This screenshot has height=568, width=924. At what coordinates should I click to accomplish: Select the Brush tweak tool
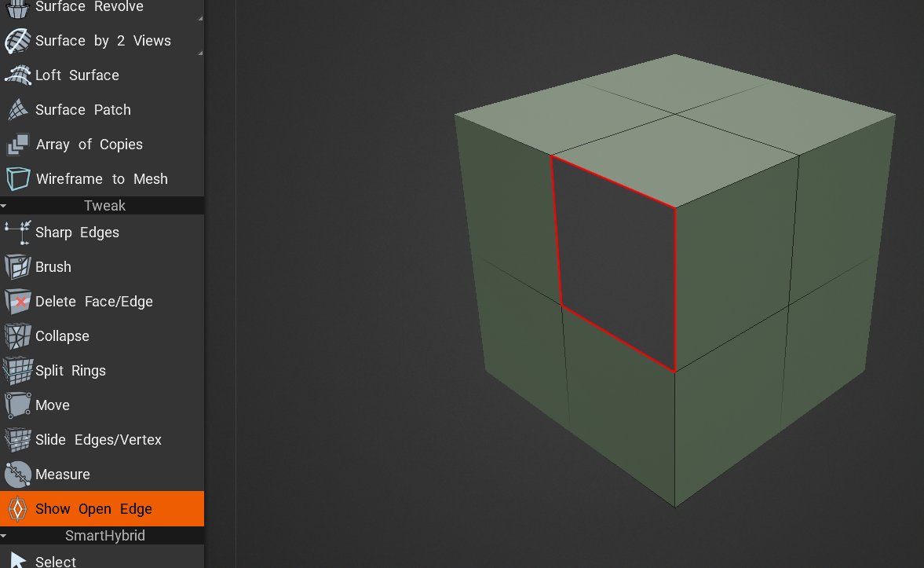53,267
